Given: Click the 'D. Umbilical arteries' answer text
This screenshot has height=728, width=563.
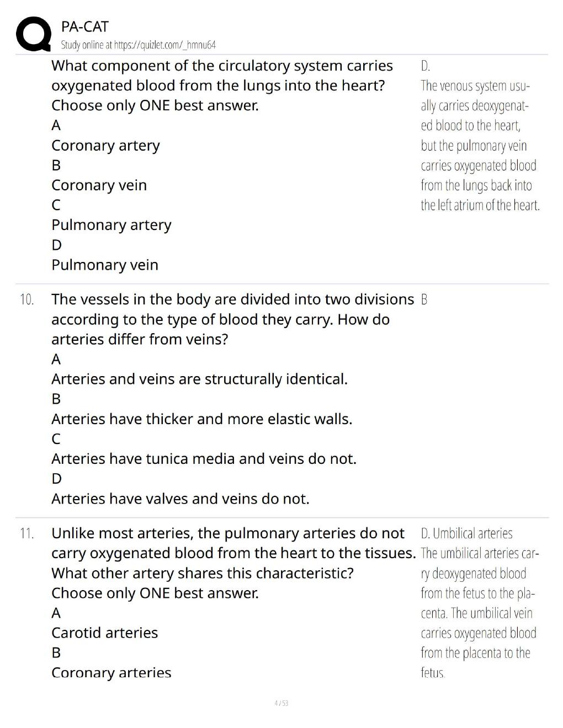Looking at the screenshot, I should pyautogui.click(x=466, y=533).
